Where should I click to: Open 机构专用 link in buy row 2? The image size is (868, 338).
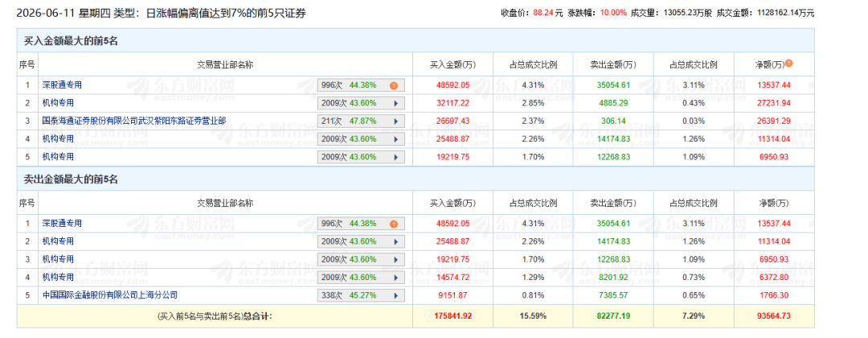[x=58, y=103]
